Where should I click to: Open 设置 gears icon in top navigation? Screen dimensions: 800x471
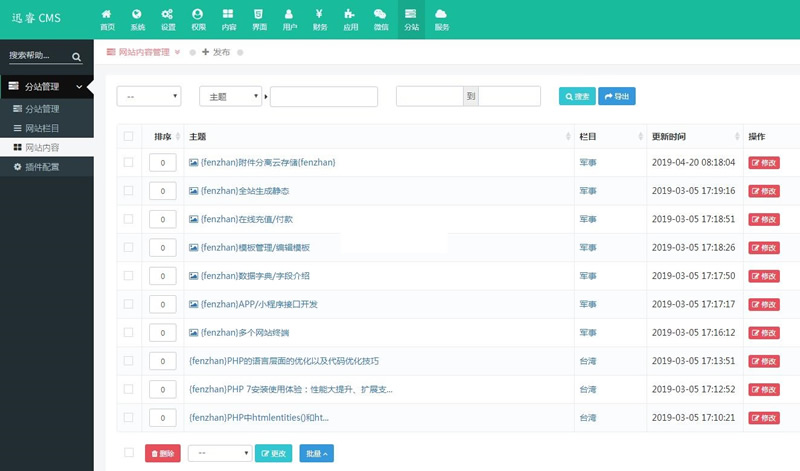pyautogui.click(x=168, y=18)
